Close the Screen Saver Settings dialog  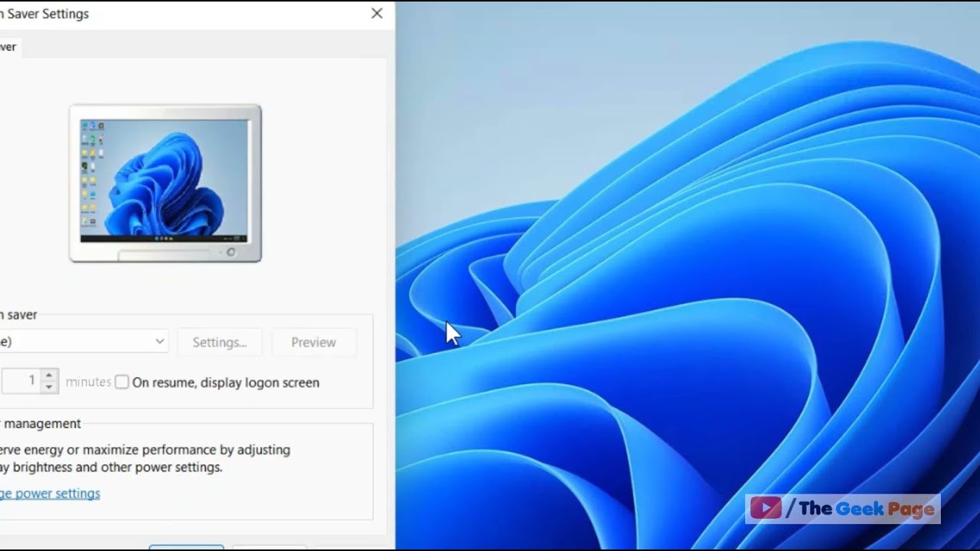click(377, 14)
